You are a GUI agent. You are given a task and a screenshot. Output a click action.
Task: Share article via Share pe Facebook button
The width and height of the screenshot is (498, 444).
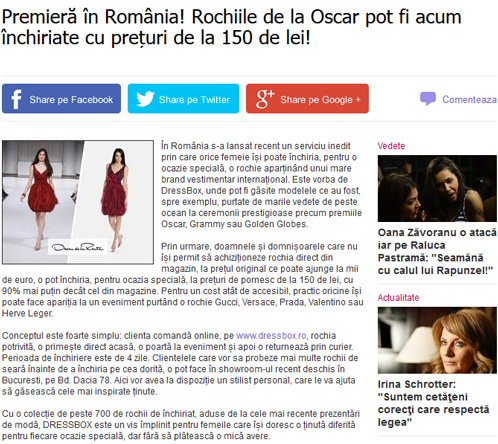(61, 99)
